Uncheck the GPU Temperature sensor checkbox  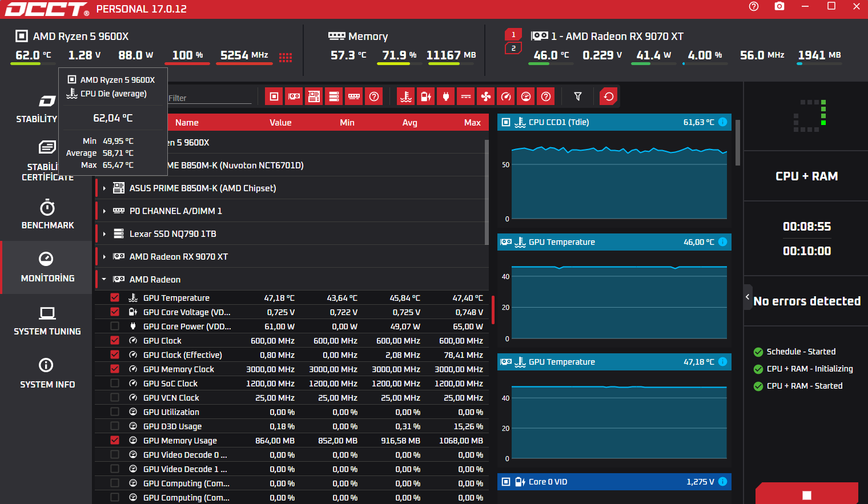click(115, 297)
